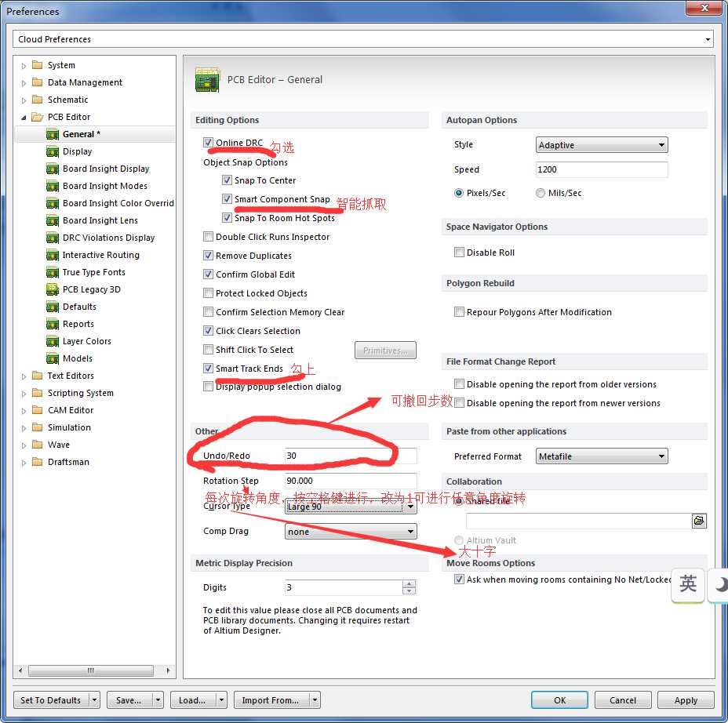
Task: Click the Set To Defaults button
Action: coord(51,699)
